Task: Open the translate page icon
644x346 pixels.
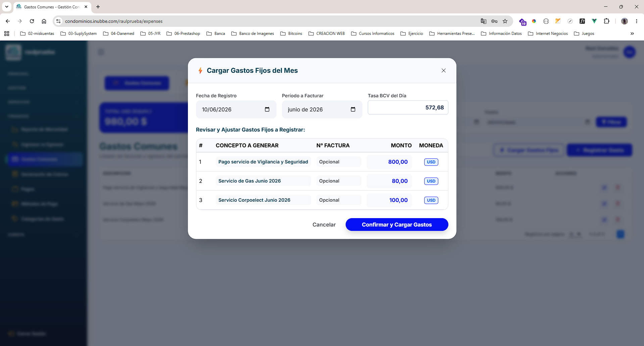Action: click(x=483, y=21)
